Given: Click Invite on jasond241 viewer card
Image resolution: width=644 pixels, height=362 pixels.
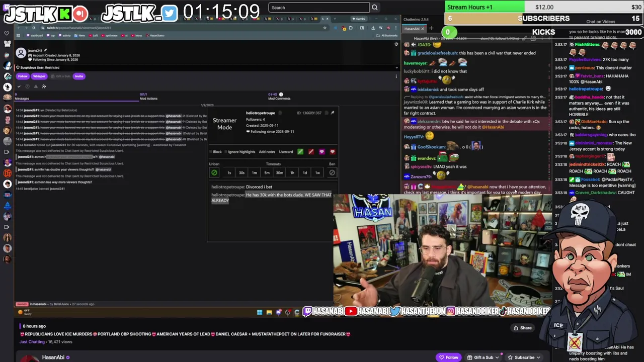Looking at the screenshot, I should [79, 76].
